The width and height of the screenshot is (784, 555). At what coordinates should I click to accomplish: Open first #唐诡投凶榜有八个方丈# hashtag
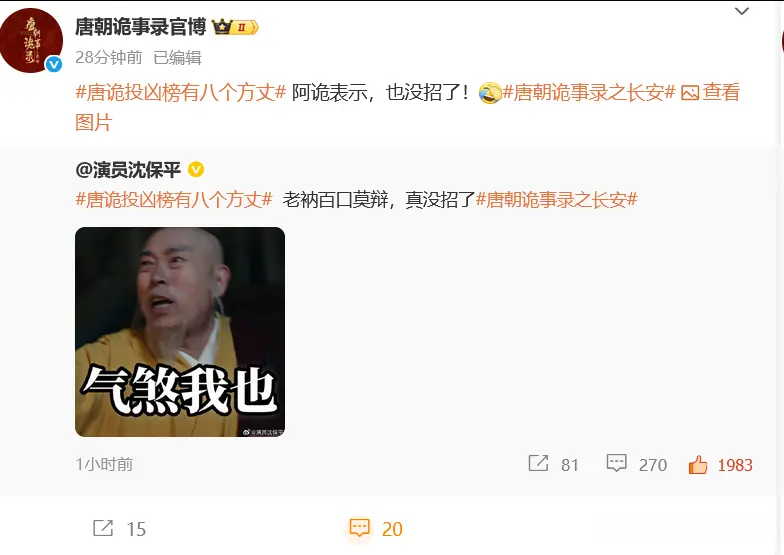pos(180,93)
